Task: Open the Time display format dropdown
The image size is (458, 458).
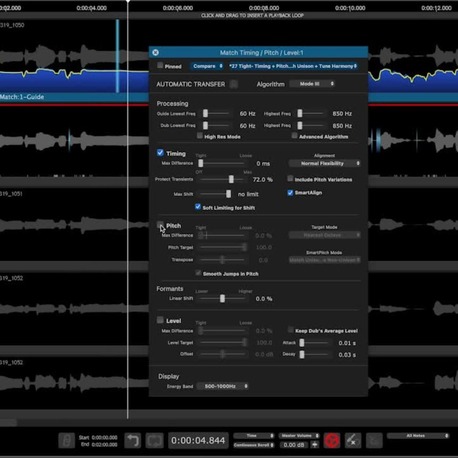Action: coord(254,436)
